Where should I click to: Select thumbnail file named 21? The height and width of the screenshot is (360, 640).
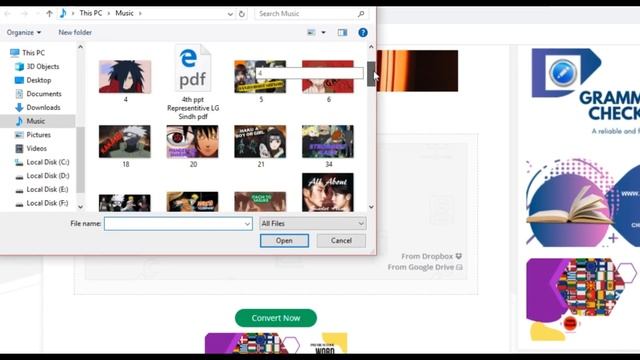pyautogui.click(x=260, y=146)
